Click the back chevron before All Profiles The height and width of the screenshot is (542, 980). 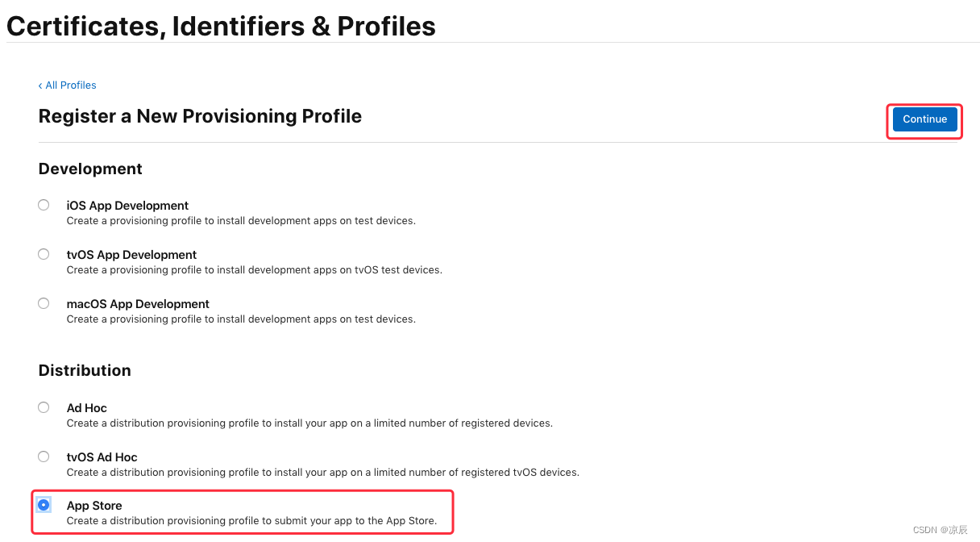click(x=40, y=85)
